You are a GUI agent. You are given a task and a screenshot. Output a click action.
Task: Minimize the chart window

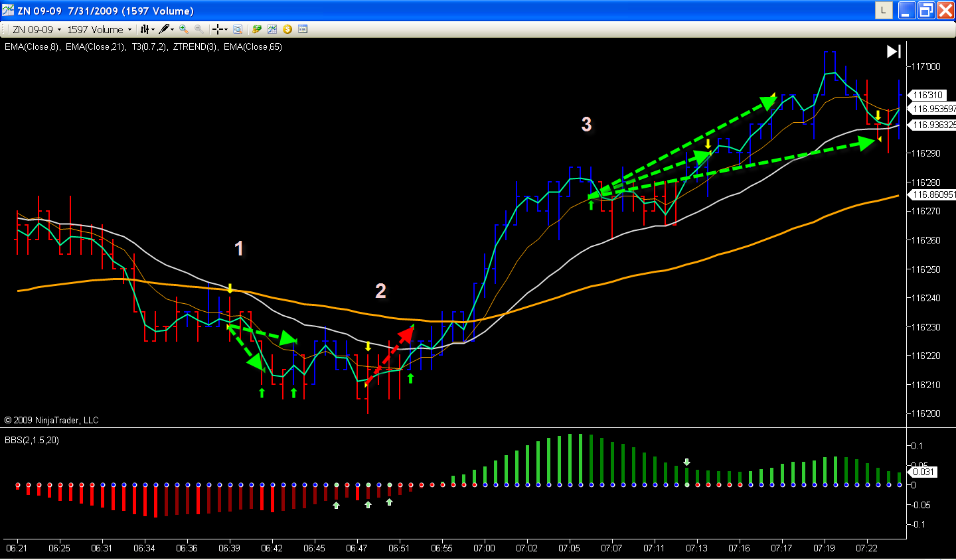tap(907, 10)
